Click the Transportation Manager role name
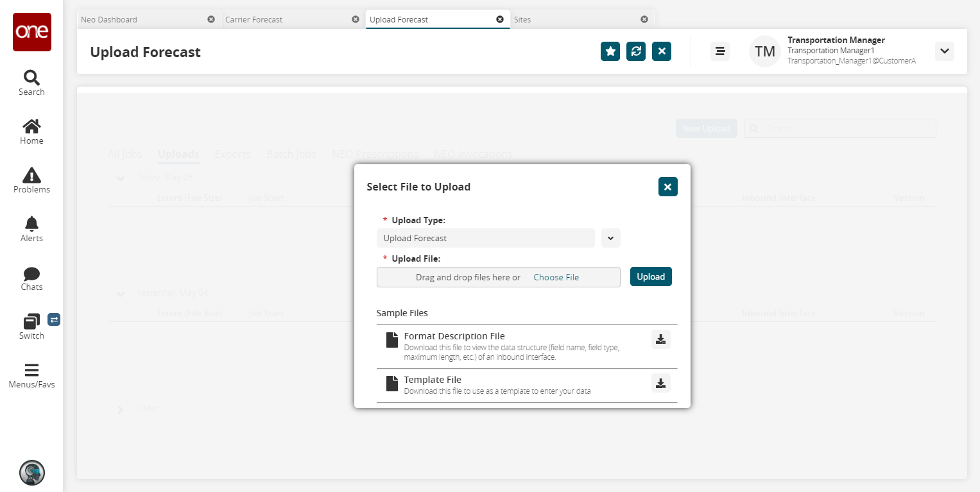Viewport: 980px width, 492px height. pyautogui.click(x=836, y=40)
